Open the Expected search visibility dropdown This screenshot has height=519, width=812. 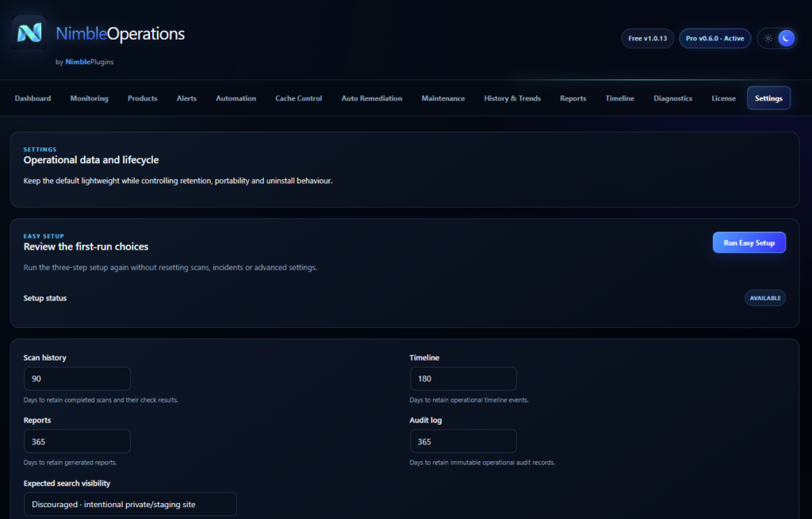130,504
